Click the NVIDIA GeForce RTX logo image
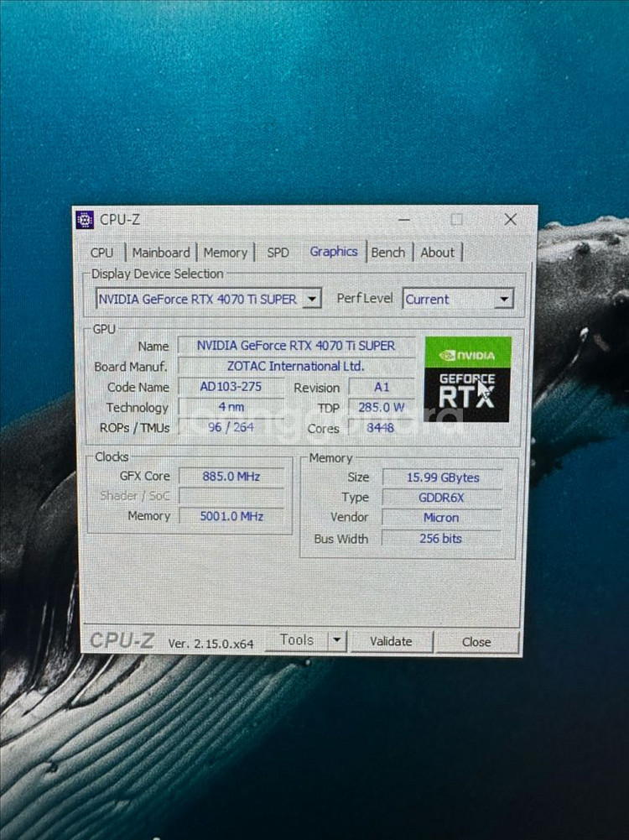This screenshot has width=629, height=840. tap(467, 379)
